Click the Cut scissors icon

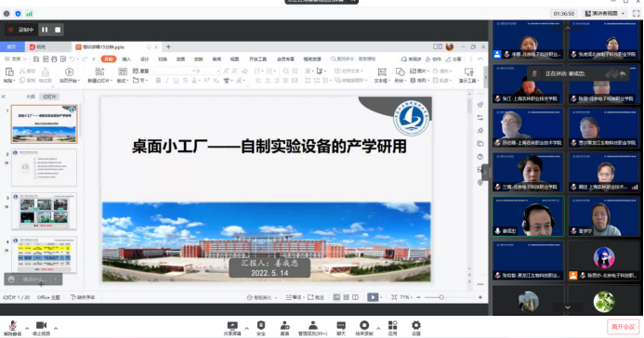[x=22, y=71]
